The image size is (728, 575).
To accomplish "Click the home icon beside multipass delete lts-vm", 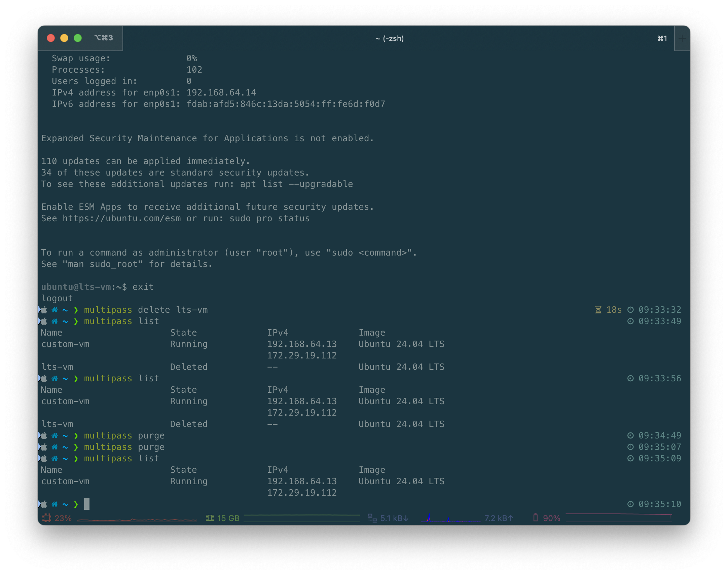I will (x=54, y=310).
